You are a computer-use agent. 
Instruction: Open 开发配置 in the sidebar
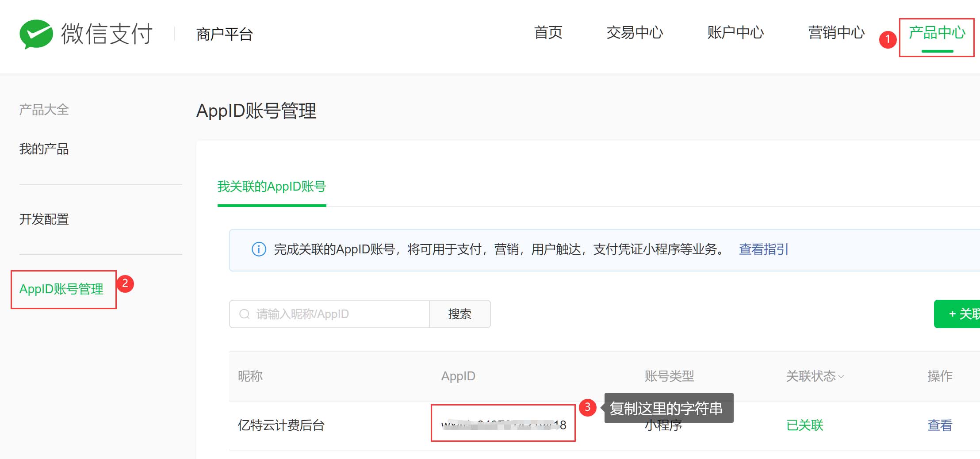44,219
